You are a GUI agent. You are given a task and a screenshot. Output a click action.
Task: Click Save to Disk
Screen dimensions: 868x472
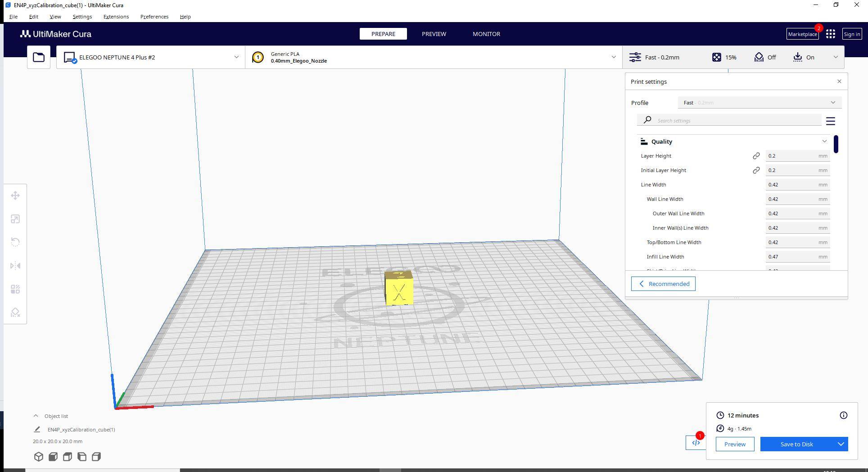click(796, 444)
